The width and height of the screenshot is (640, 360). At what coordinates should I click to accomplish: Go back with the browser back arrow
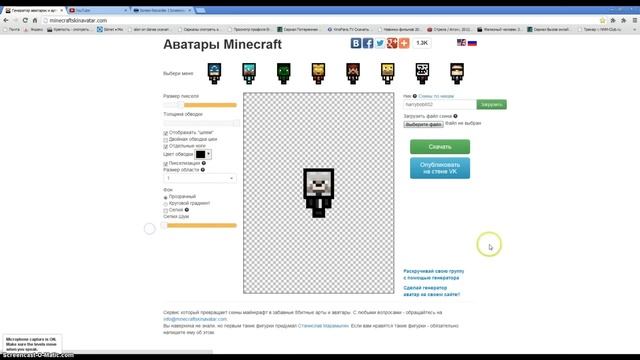[6, 20]
